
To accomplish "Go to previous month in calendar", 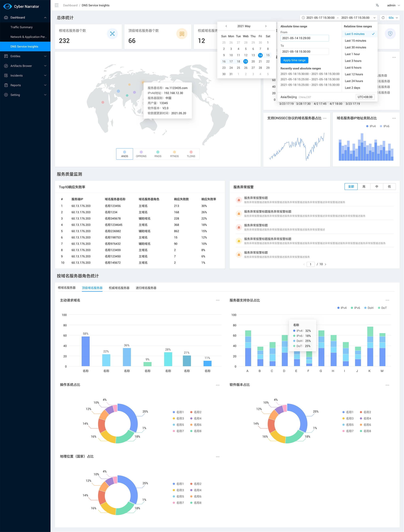I will [x=226, y=26].
